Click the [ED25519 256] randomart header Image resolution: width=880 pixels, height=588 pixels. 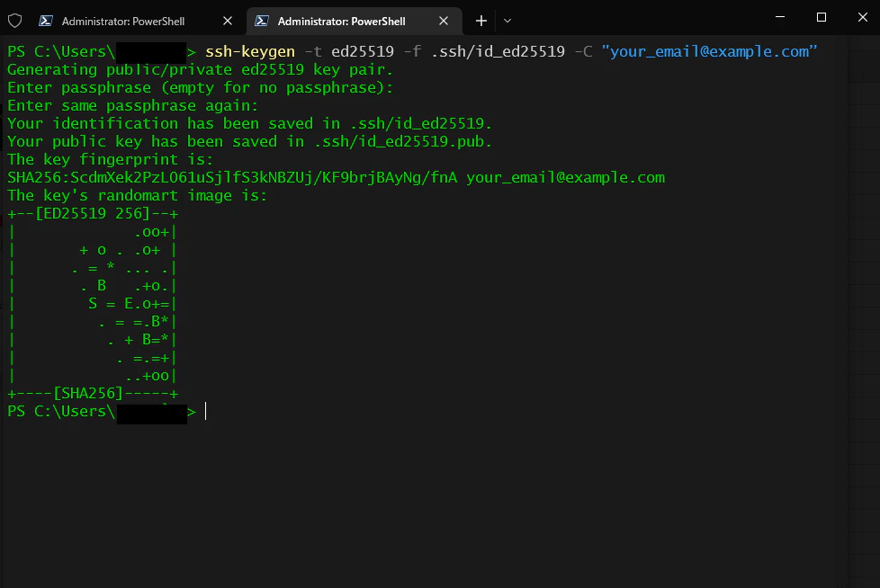93,214
